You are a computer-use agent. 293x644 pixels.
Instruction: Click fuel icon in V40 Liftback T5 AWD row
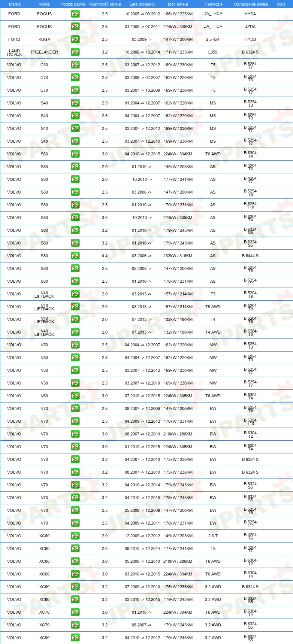(75, 307)
